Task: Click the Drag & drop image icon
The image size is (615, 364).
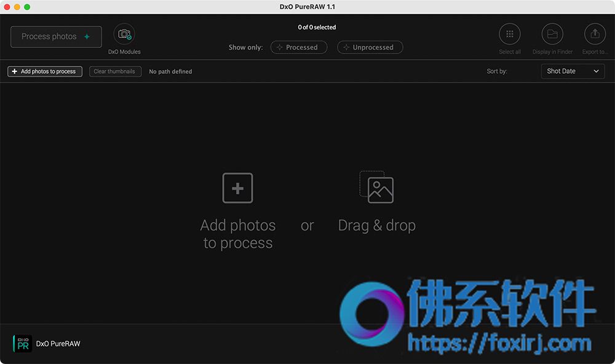Action: click(x=376, y=187)
